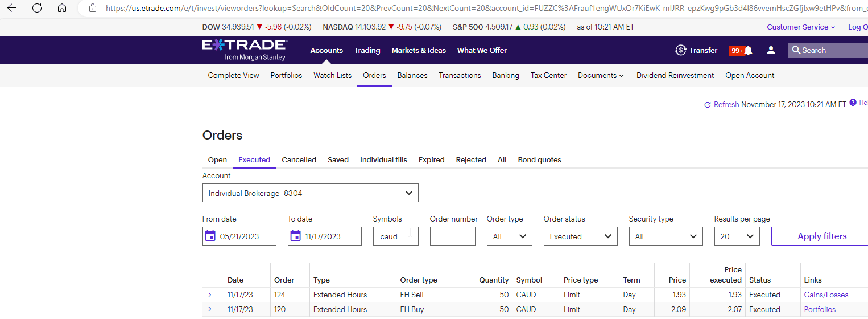Open What We Offer menu
This screenshot has height=319, width=868.
(x=482, y=50)
